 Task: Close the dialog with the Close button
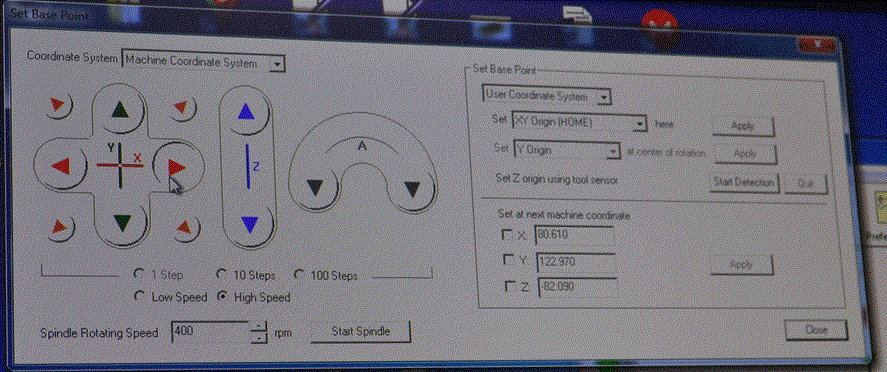tap(815, 329)
